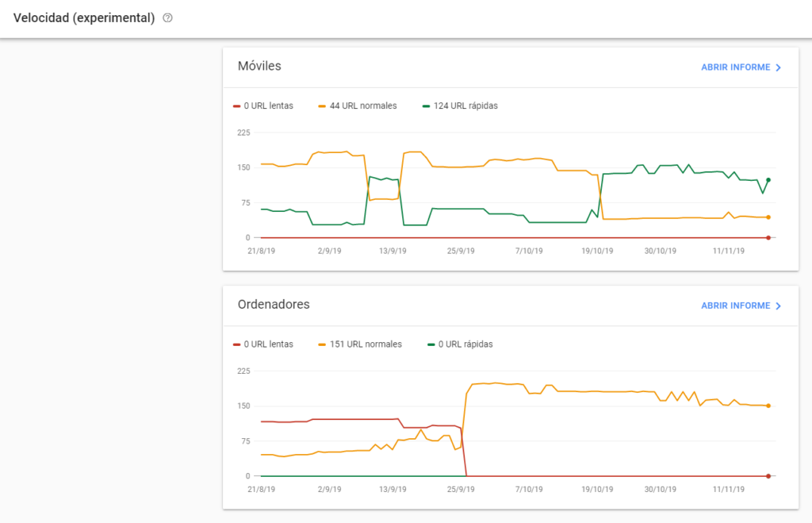Select '0 URL lentas' legend in Móviles chart
Viewport: 812px width, 523px height.
(x=263, y=106)
